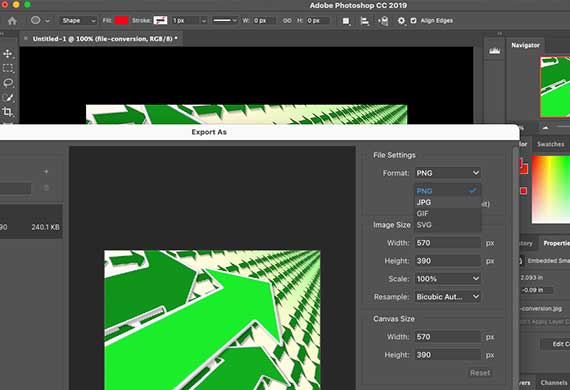Switch to the Swatches tab
This screenshot has width=570, height=390.
tap(550, 144)
